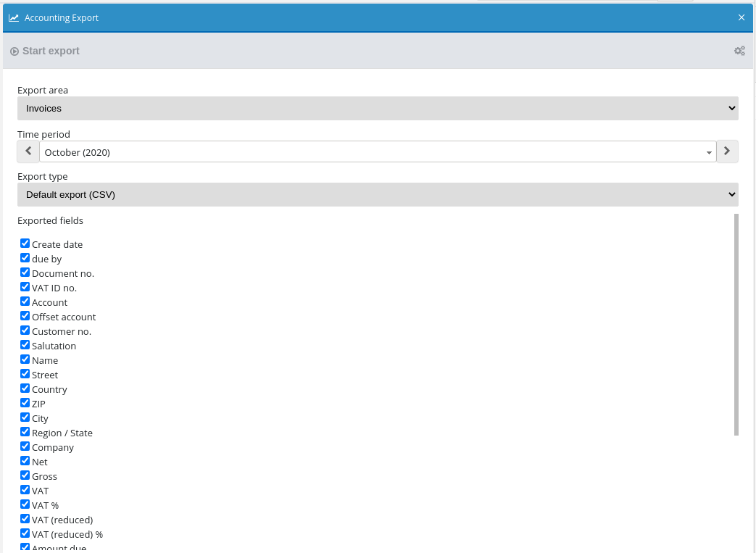Toggle the Street checkbox
756x553 pixels.
tap(25, 374)
